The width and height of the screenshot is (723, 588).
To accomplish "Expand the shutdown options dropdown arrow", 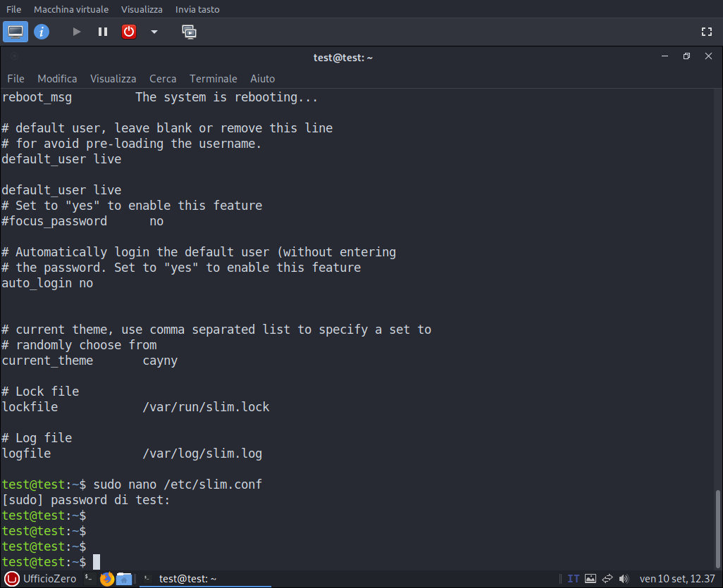I will point(154,32).
